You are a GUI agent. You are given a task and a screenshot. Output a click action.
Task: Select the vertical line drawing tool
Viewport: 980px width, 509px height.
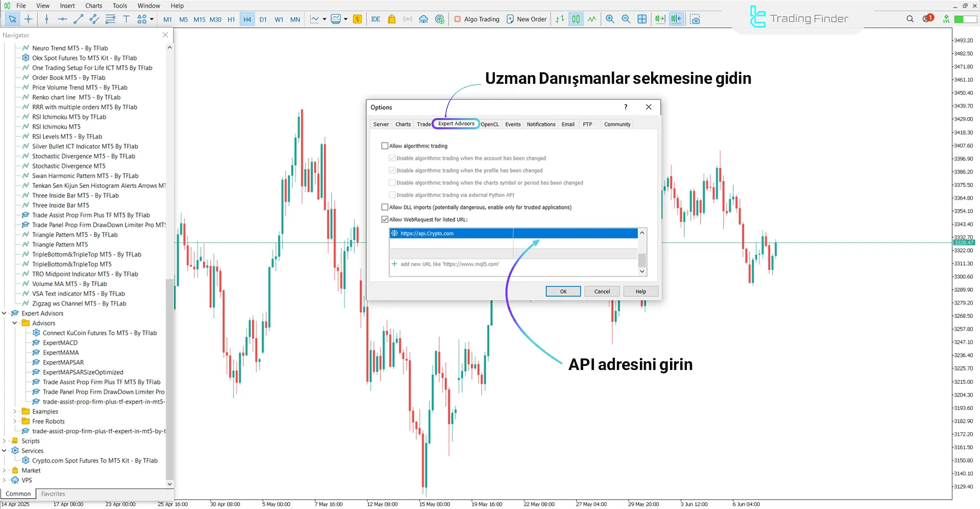(x=46, y=19)
